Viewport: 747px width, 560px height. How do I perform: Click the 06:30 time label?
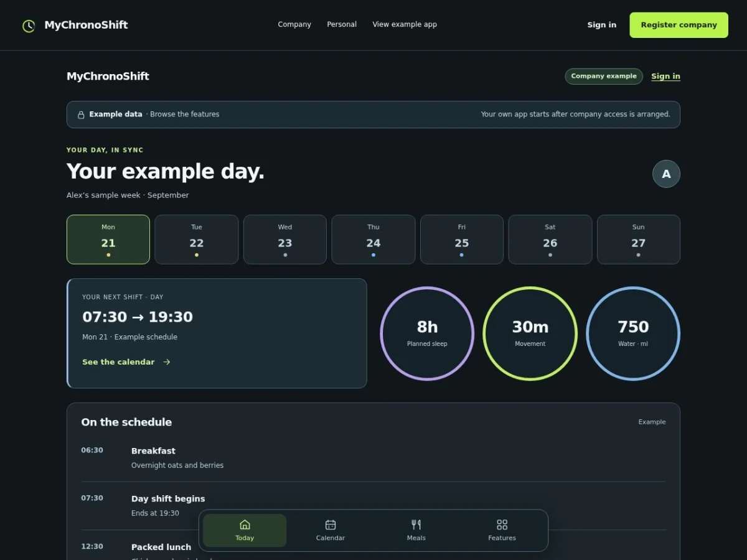pos(92,450)
